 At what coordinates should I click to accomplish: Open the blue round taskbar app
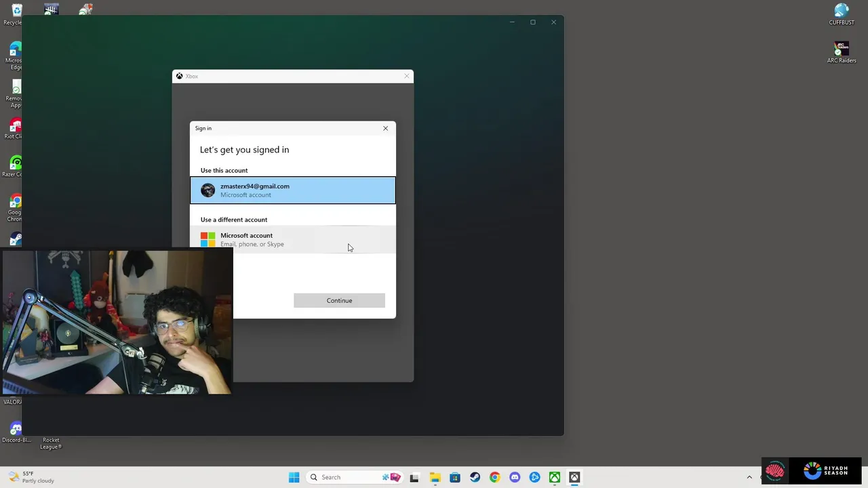click(x=534, y=477)
